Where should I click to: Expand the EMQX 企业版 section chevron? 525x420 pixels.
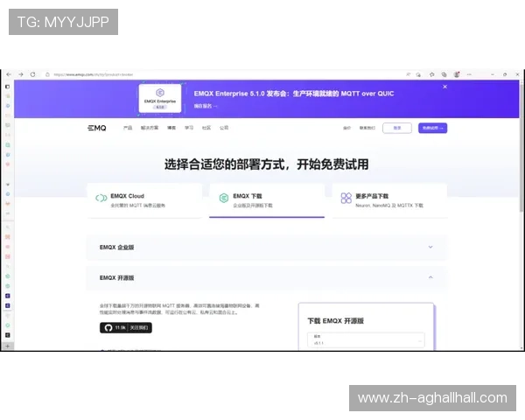tap(430, 247)
